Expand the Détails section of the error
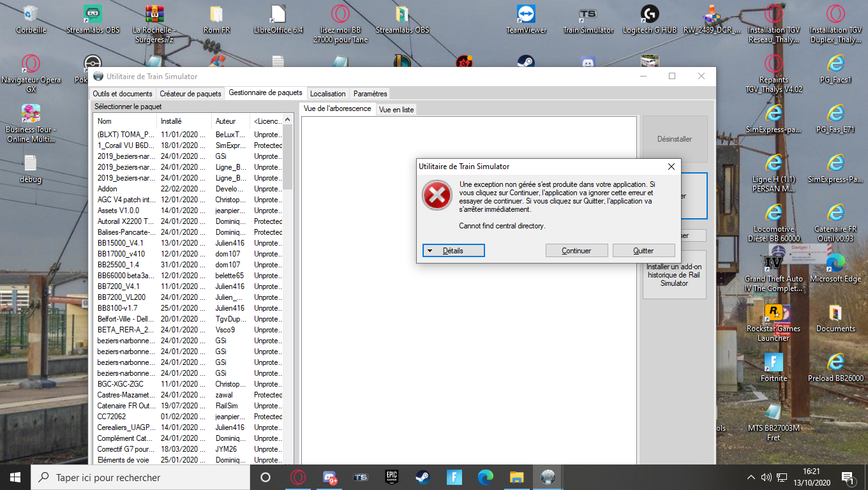 point(454,251)
